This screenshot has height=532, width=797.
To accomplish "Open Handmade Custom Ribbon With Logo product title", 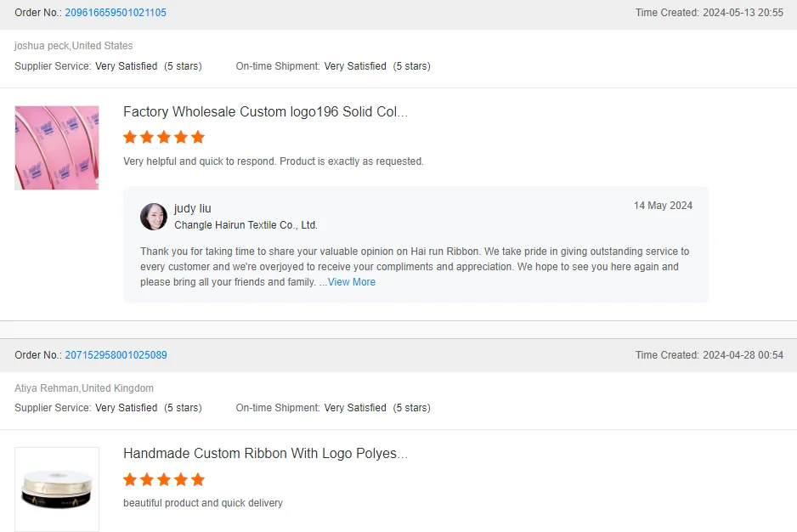I will click(265, 454).
